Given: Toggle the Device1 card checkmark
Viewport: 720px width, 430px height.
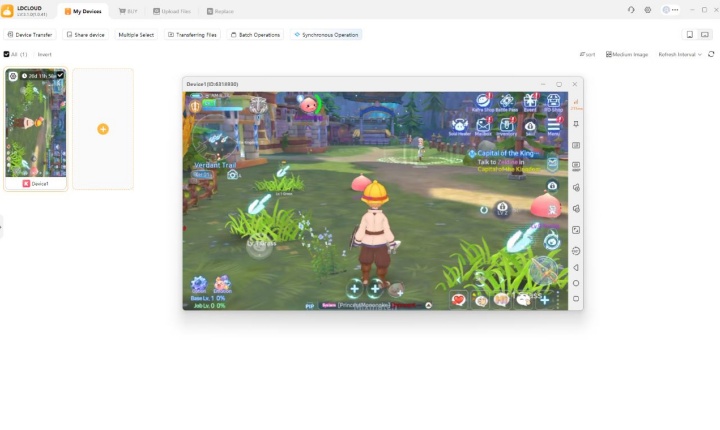Looking at the screenshot, I should pyautogui.click(x=60, y=75).
